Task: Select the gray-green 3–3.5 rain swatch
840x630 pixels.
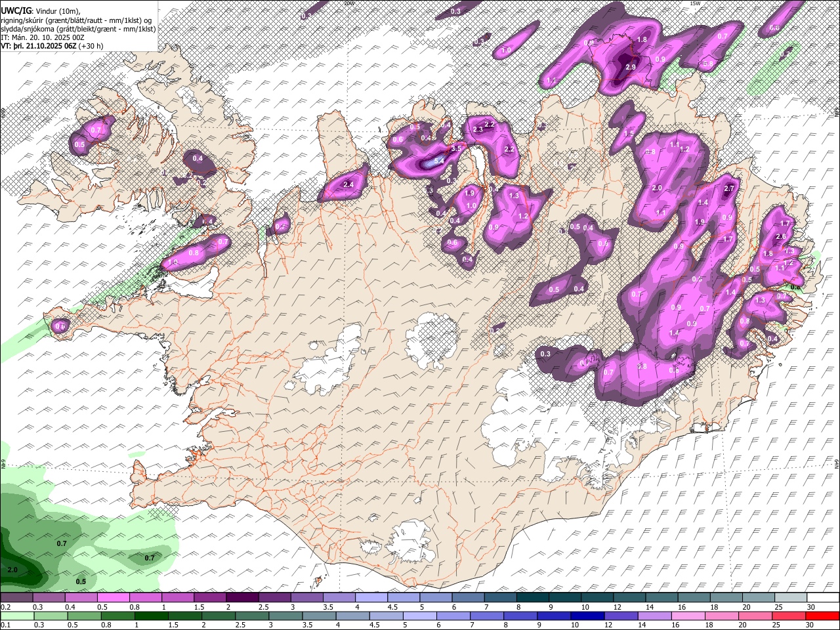Action: [285, 616]
